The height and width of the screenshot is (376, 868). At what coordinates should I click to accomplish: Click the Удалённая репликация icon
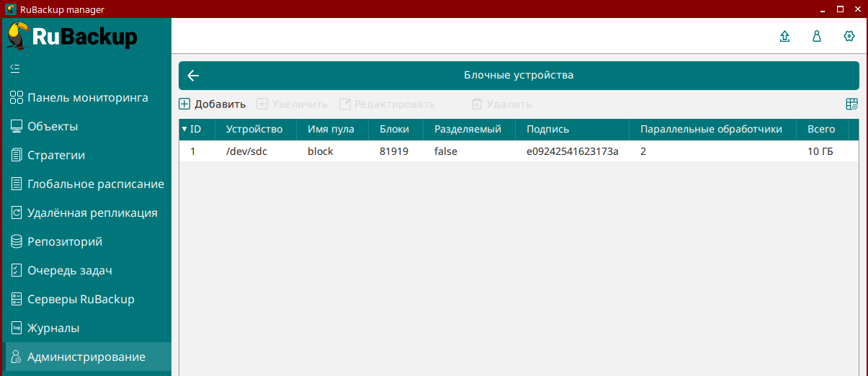click(x=17, y=212)
